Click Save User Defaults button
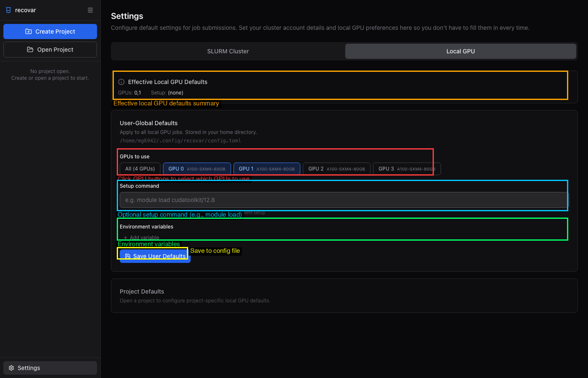588x378 pixels. point(155,256)
